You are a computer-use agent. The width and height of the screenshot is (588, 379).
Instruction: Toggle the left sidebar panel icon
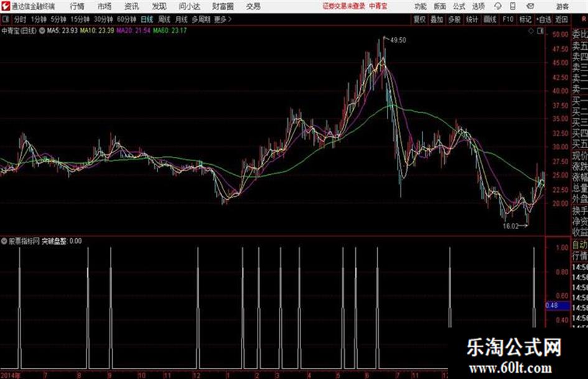click(x=5, y=19)
